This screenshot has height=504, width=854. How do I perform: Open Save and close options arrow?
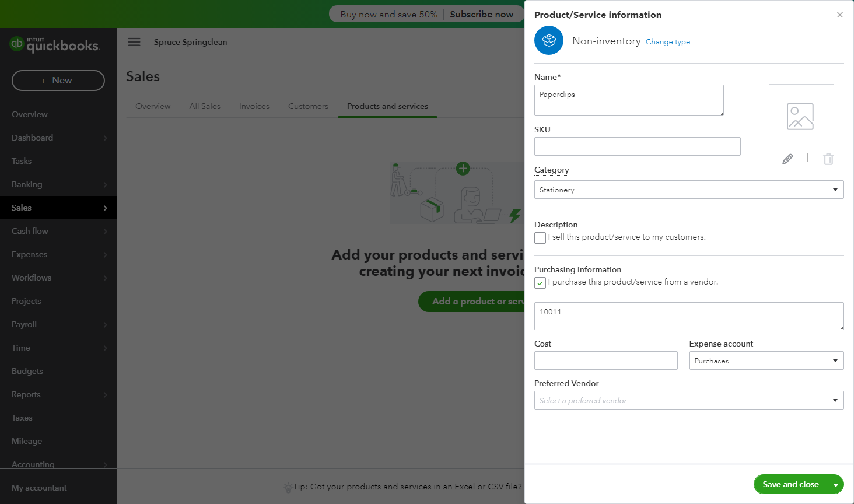click(x=836, y=485)
